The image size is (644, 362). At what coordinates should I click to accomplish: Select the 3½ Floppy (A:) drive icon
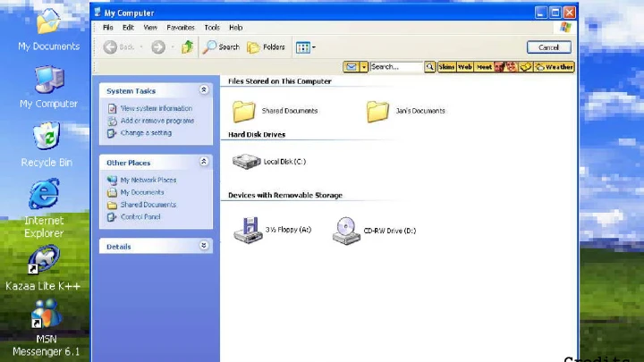(x=248, y=230)
